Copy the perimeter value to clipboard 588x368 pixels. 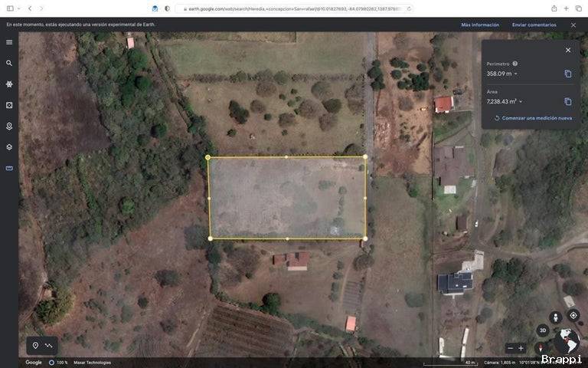point(568,74)
